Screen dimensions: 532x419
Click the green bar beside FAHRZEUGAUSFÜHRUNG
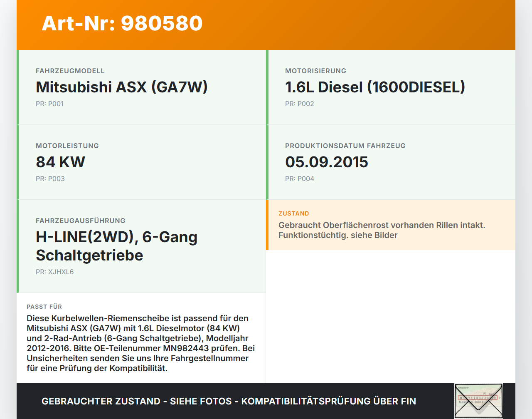[x=17, y=245]
